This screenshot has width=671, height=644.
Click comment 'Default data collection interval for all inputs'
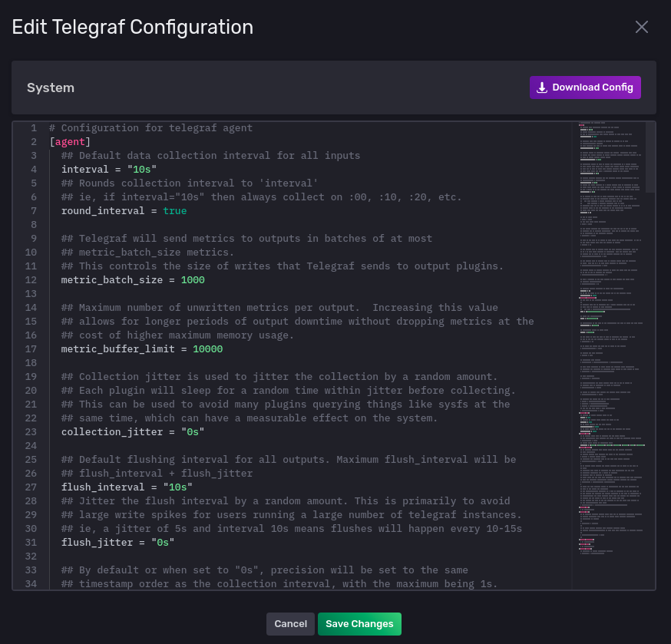pyautogui.click(x=210, y=156)
